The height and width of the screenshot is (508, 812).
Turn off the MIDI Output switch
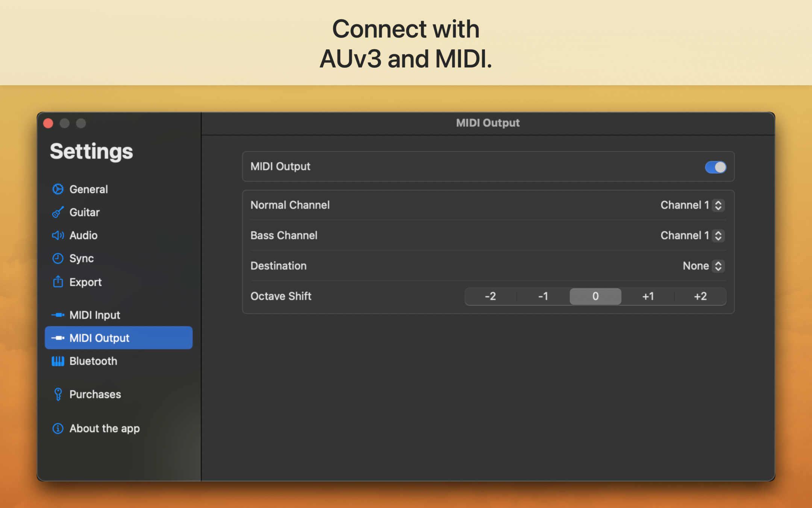[715, 167]
